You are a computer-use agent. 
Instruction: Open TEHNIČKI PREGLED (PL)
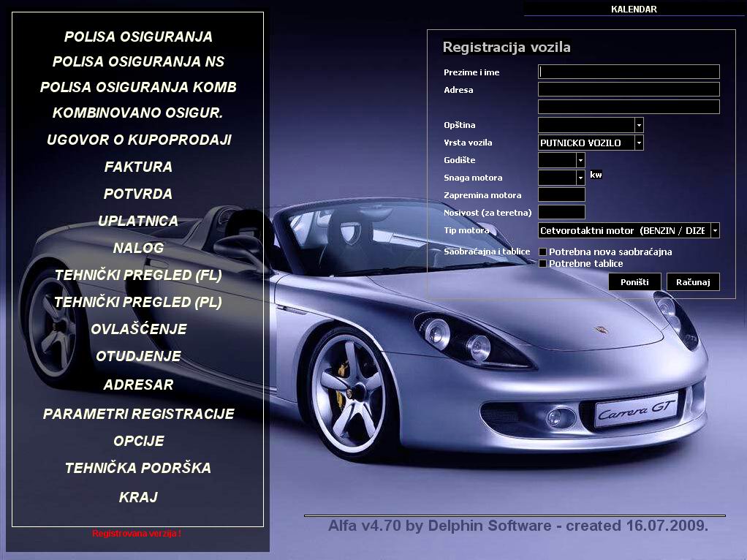coord(138,302)
